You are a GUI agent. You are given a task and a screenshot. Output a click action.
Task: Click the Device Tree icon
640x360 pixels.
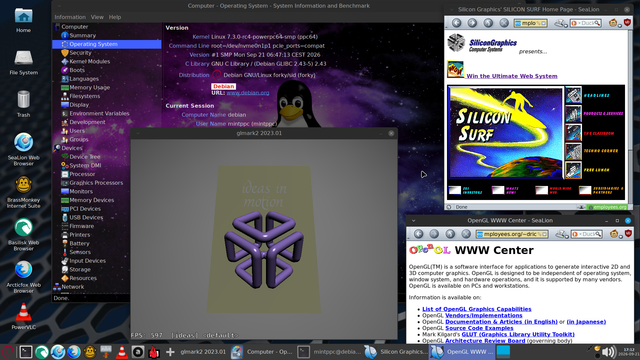click(x=64, y=157)
